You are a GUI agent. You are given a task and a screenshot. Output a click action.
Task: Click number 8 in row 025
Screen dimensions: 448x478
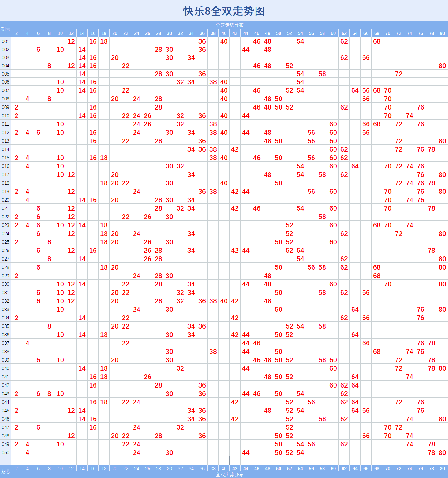[49, 242]
